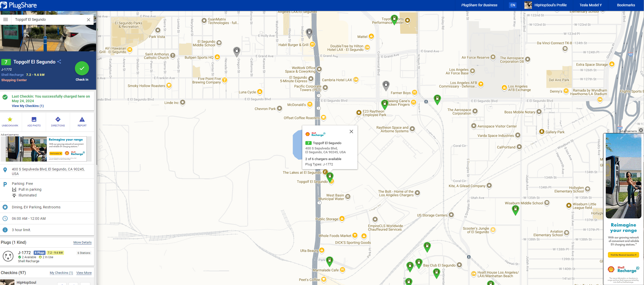Open My Checkins (1) in checkins section
Image resolution: width=644 pixels, height=285 pixels.
point(61,273)
